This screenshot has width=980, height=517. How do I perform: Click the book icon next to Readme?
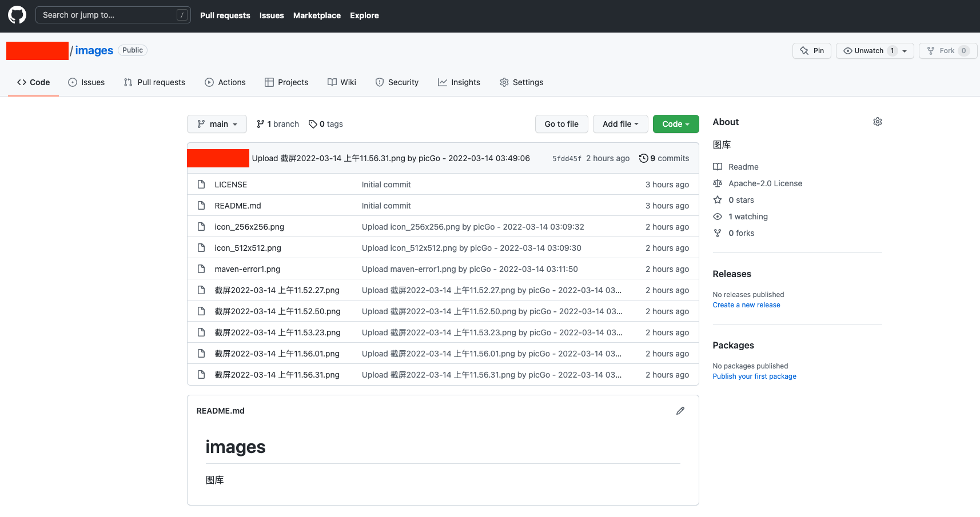pos(718,167)
